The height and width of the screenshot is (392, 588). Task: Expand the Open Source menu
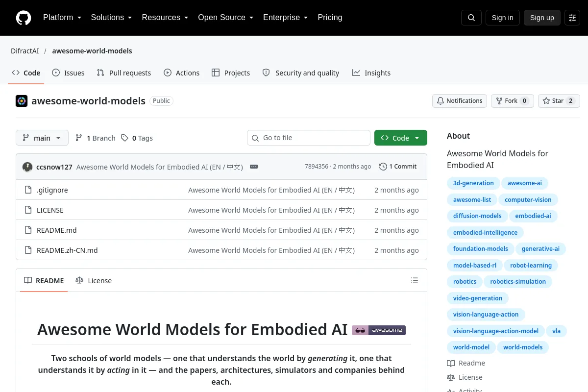tap(226, 18)
